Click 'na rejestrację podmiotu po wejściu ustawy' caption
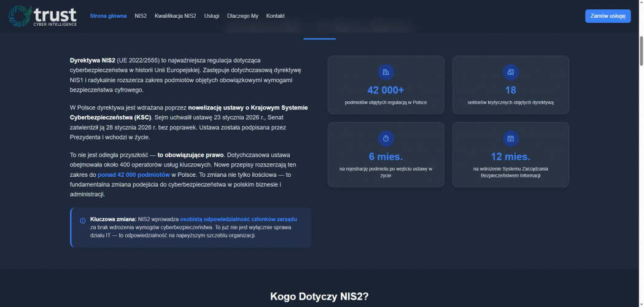Screen dimensions: 644x307 tap(386, 172)
